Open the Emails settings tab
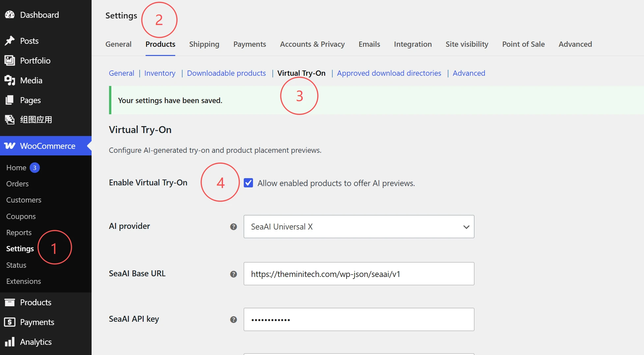 pyautogui.click(x=369, y=44)
